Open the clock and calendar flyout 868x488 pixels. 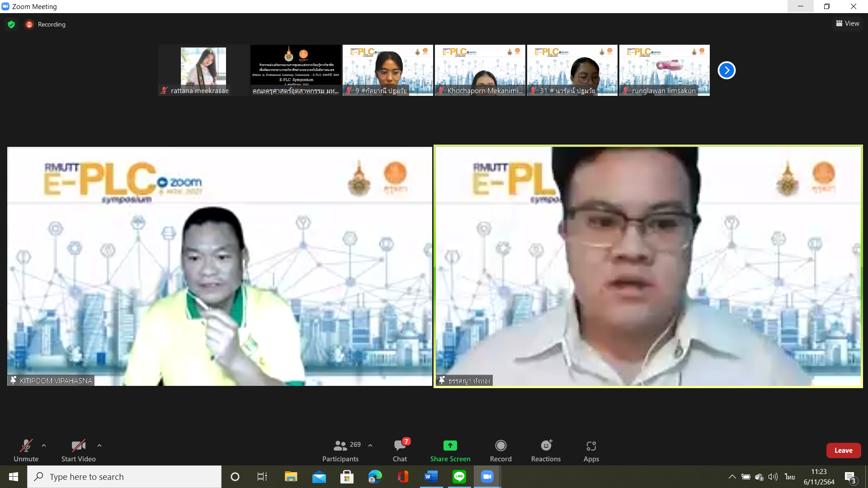click(x=819, y=477)
